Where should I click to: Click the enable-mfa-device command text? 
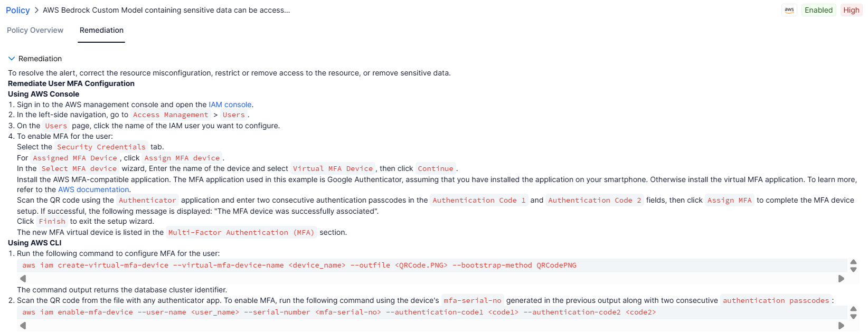click(339, 312)
